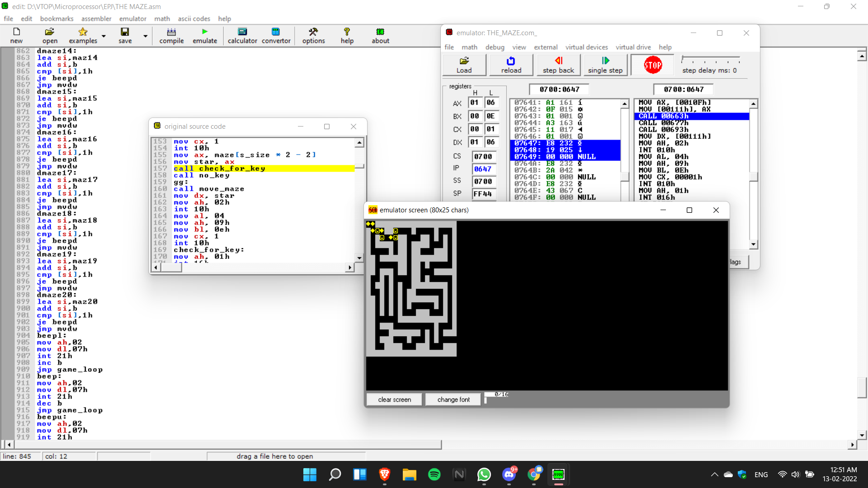Compile the assembly source code
The width and height of the screenshot is (868, 488).
(x=171, y=36)
